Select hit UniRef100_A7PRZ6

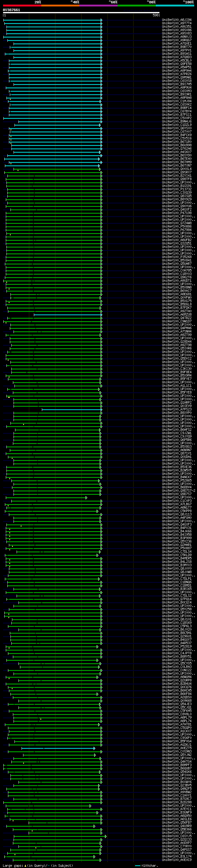(177, 74)
